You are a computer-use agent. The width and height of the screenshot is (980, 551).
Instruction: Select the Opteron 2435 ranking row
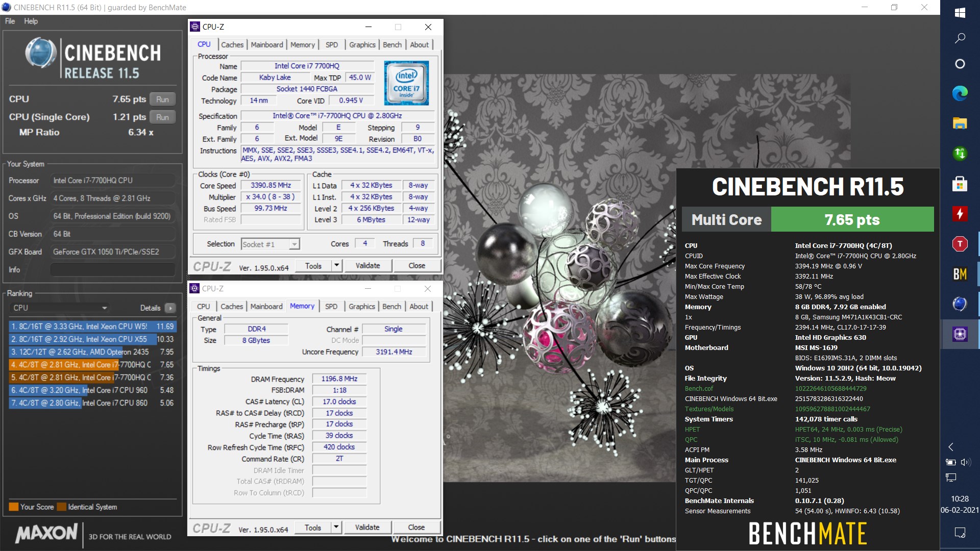coord(92,352)
